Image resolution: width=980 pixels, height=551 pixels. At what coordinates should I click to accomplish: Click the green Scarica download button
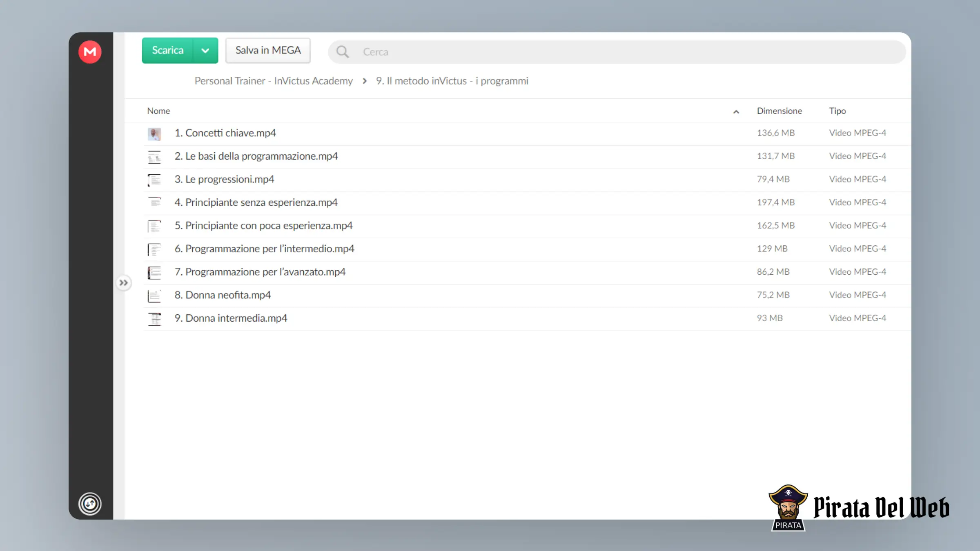tap(168, 50)
